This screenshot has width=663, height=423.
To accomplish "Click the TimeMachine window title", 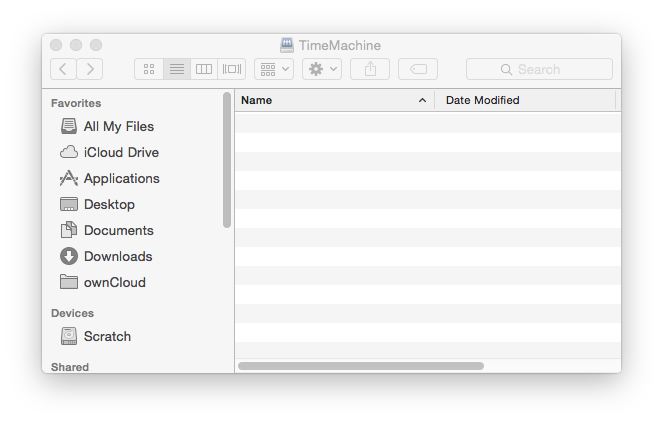I will tap(340, 45).
